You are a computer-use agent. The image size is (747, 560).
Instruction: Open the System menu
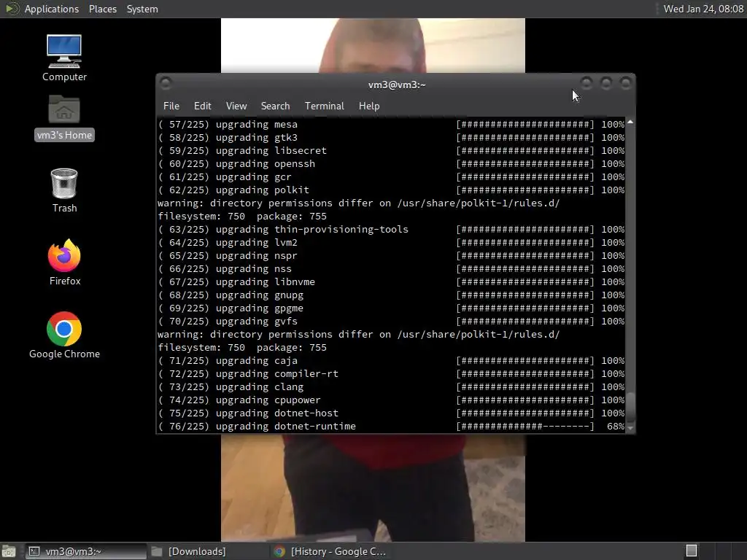(x=142, y=9)
